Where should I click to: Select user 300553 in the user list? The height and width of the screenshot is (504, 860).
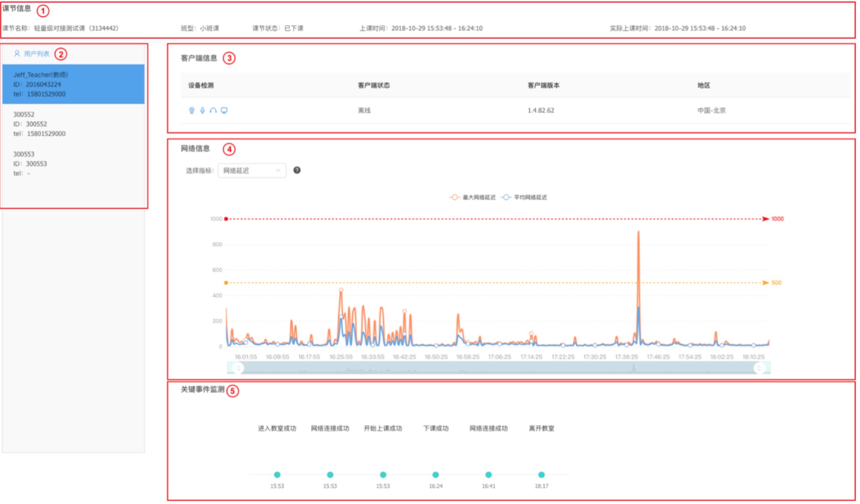73,163
